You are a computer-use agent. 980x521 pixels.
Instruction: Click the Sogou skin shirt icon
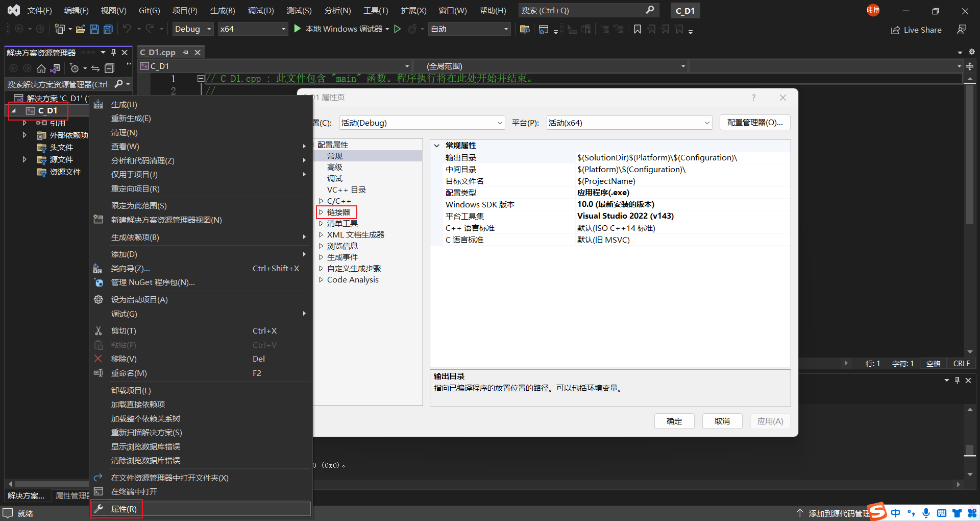[x=957, y=513]
